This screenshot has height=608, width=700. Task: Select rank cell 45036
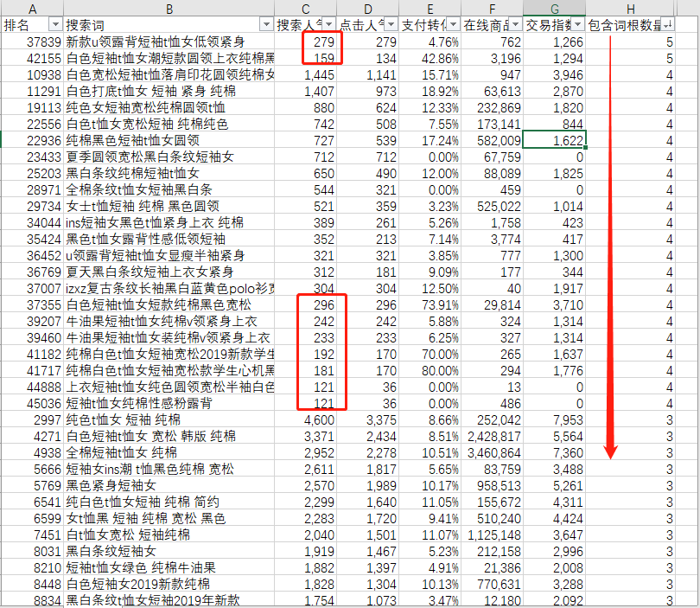point(32,403)
